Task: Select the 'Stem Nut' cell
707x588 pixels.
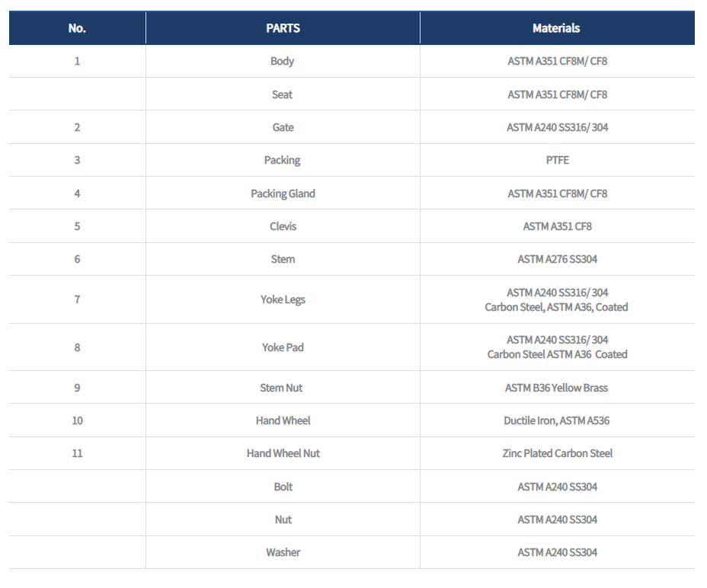Action: (281, 388)
